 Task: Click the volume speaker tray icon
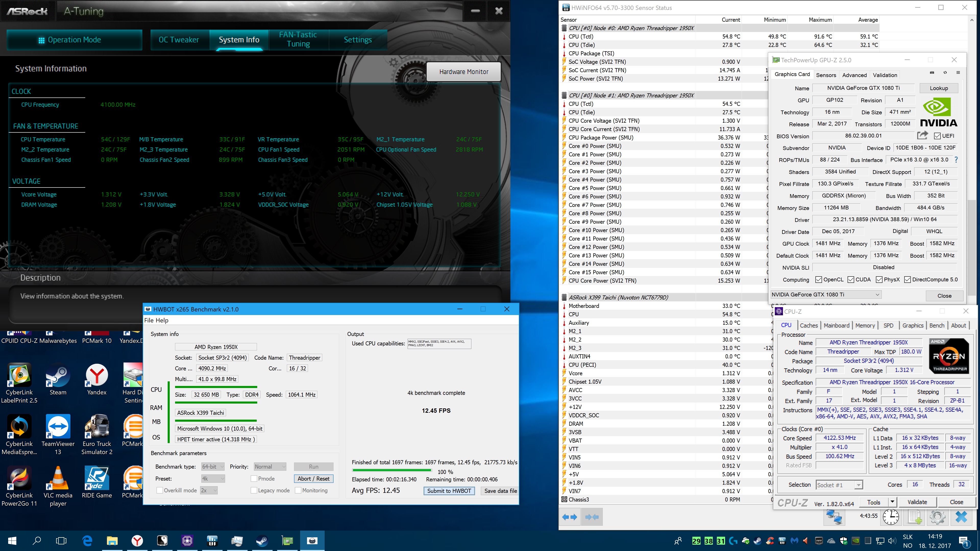pyautogui.click(x=892, y=540)
